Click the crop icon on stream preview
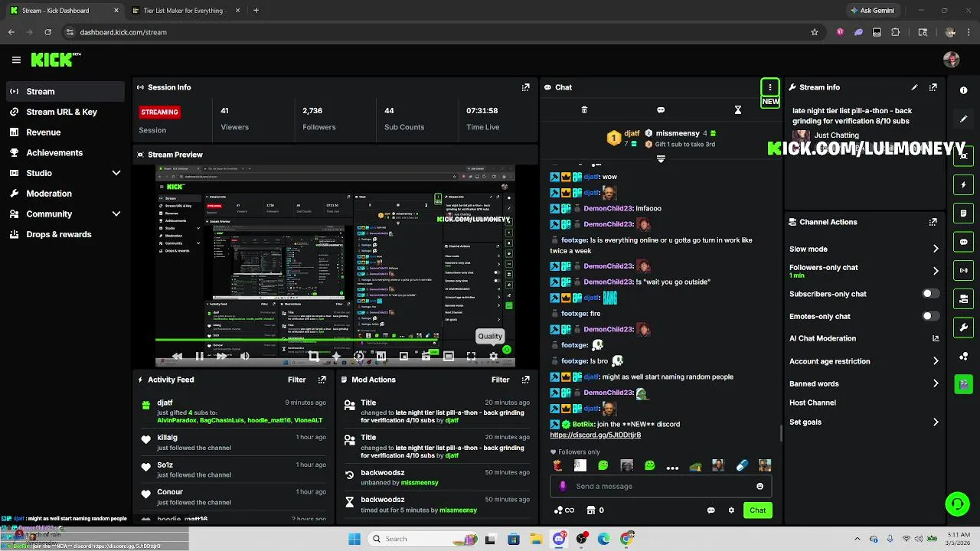 [313, 356]
